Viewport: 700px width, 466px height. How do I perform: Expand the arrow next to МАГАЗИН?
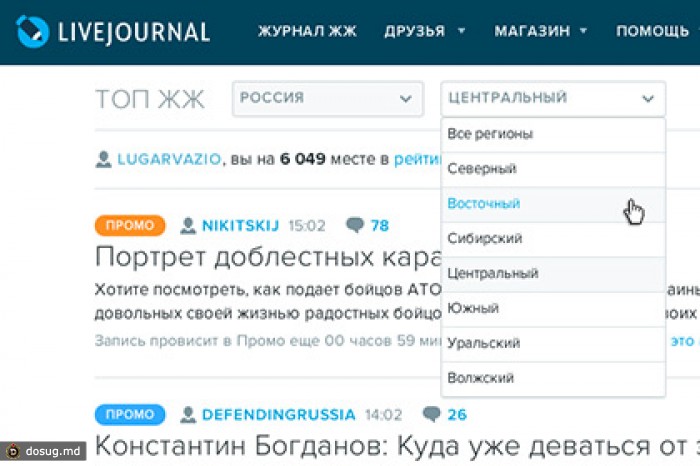583,31
